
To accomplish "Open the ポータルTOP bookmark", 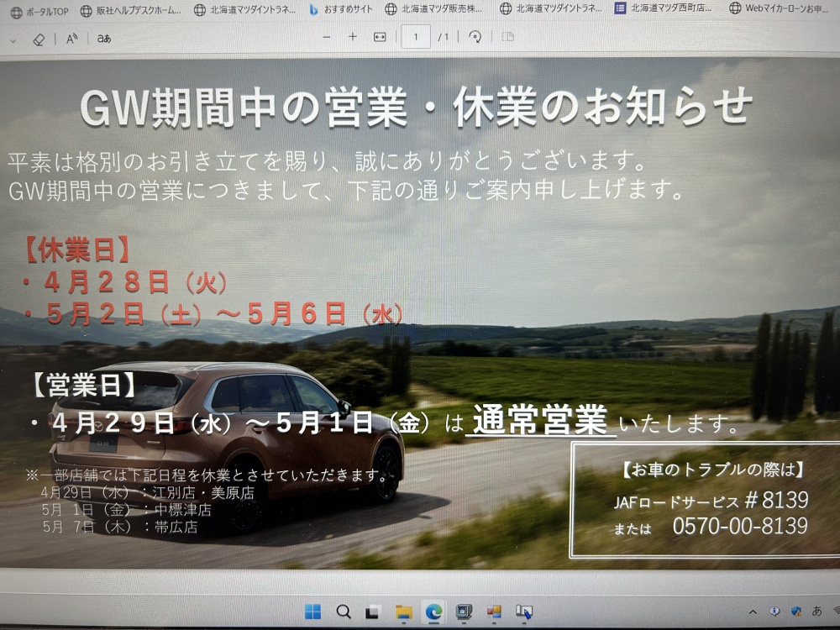I will point(39,10).
